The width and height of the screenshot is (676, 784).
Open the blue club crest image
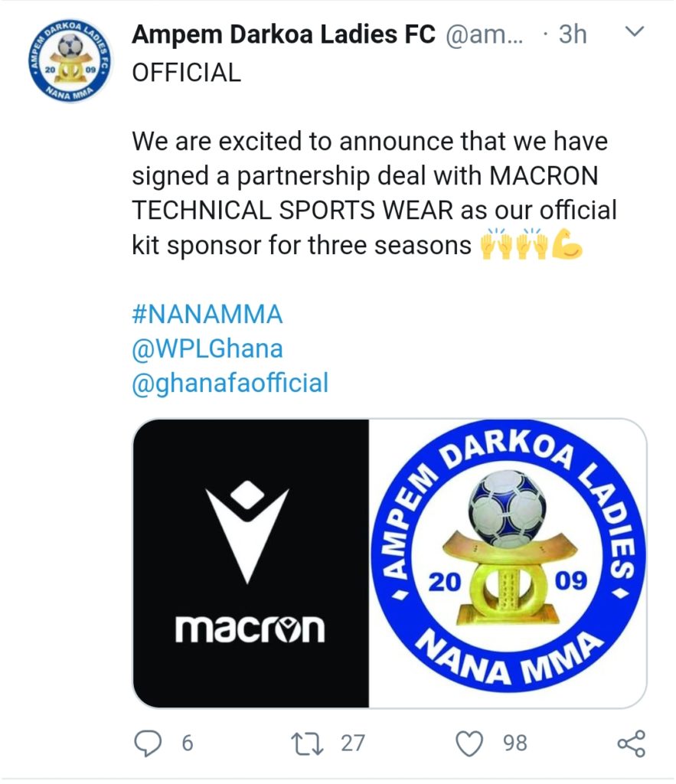[x=508, y=563]
